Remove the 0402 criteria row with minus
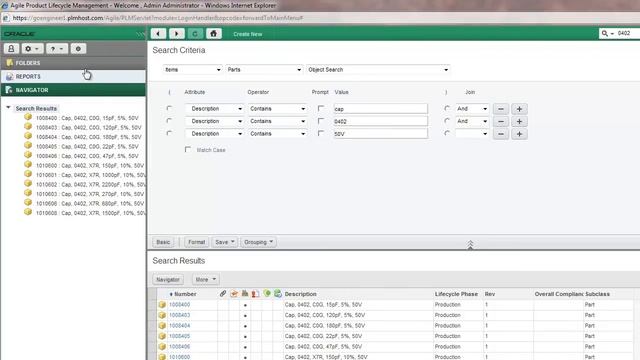The width and height of the screenshot is (640, 360). [x=501, y=122]
